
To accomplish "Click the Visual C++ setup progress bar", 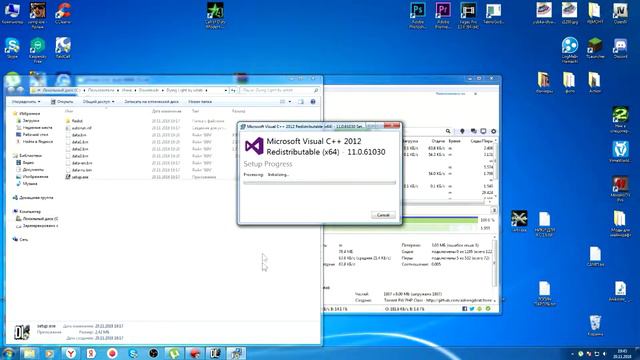I will click(x=319, y=183).
